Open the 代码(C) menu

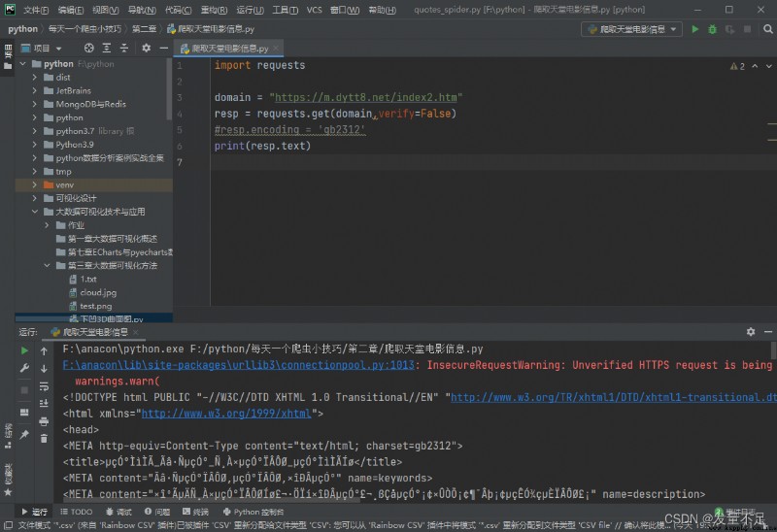(178, 10)
